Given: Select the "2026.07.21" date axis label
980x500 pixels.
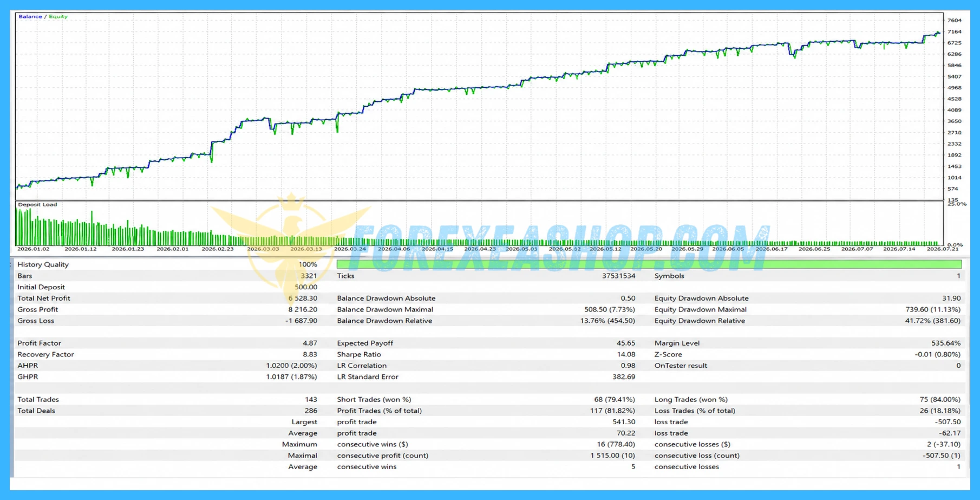Looking at the screenshot, I should click(x=943, y=249).
